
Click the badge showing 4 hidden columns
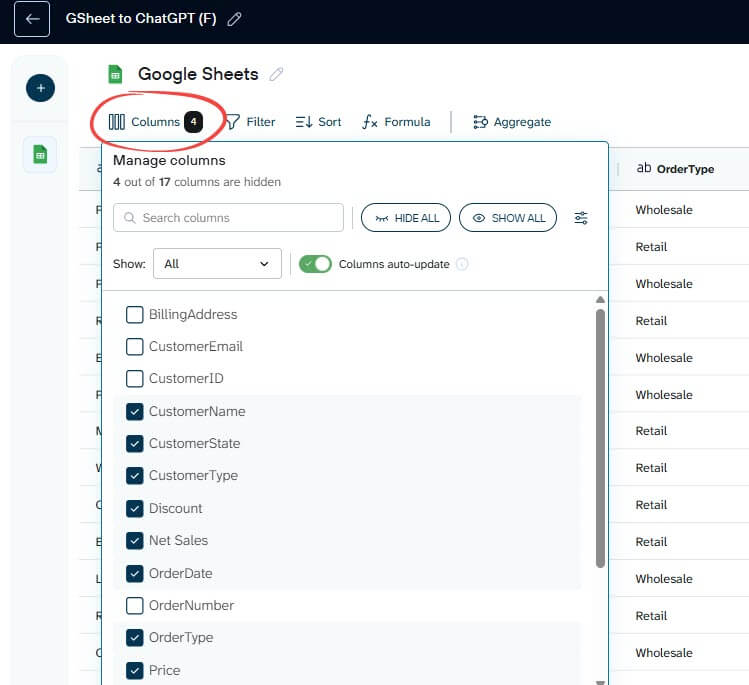[x=193, y=122]
